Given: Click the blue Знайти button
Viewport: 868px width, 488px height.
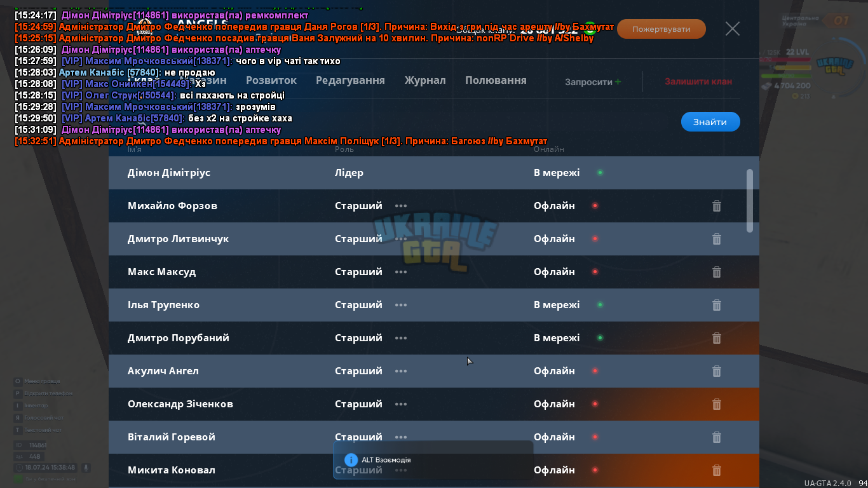Looking at the screenshot, I should pos(710,122).
